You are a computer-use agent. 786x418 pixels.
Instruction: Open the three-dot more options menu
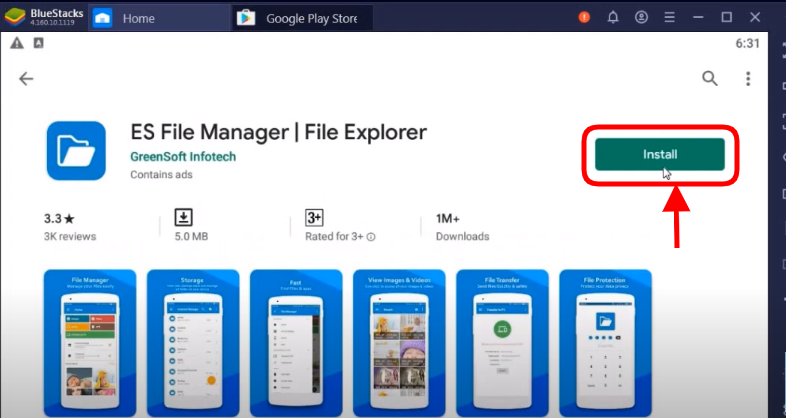(x=748, y=78)
